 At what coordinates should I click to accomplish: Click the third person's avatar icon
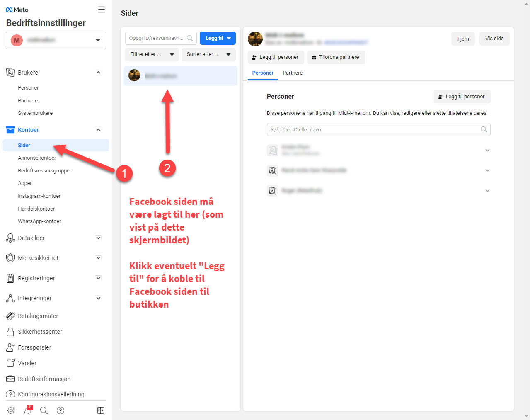[273, 191]
